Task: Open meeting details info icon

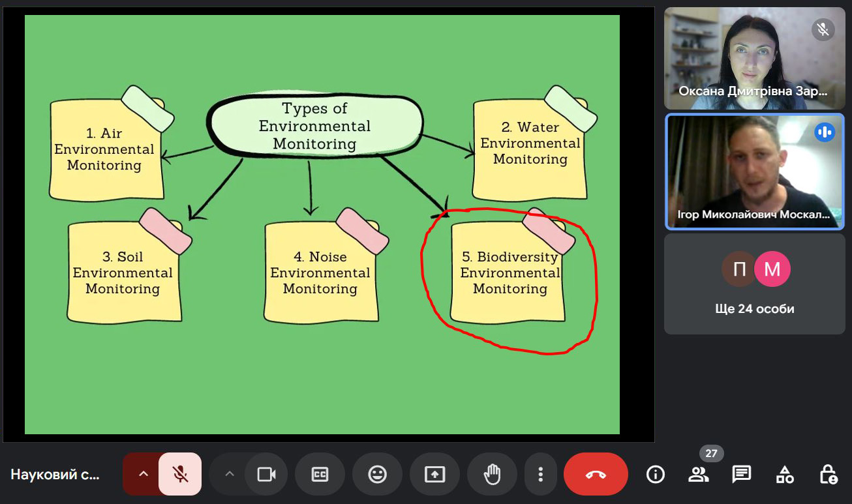Action: coord(655,474)
